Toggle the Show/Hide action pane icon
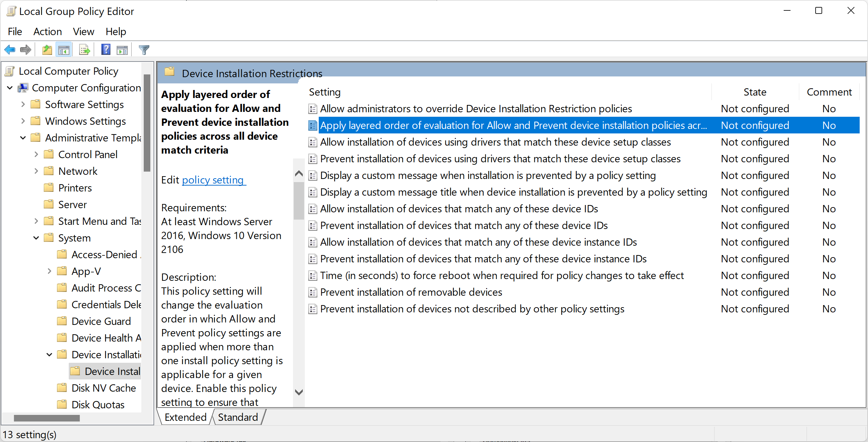 [x=122, y=49]
